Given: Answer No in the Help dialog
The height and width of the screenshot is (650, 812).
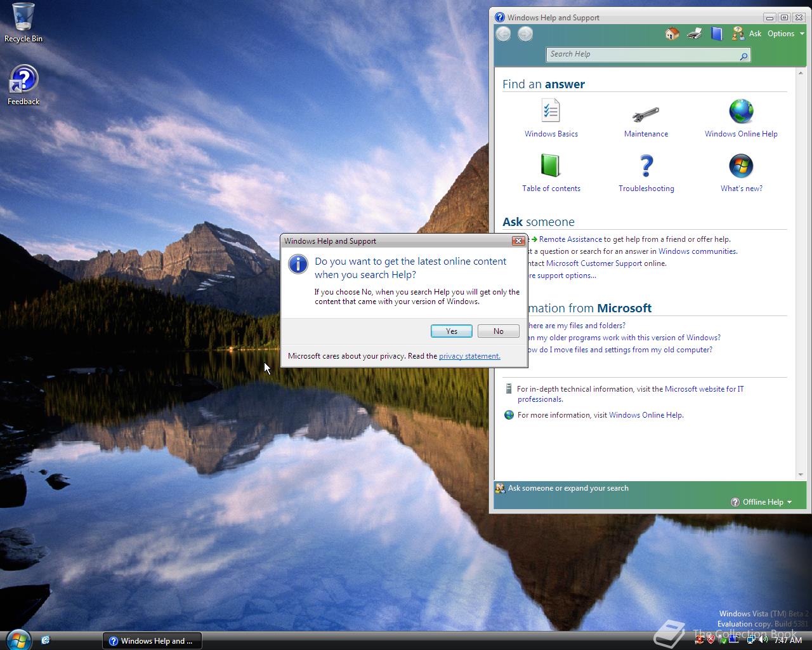Looking at the screenshot, I should 498,331.
